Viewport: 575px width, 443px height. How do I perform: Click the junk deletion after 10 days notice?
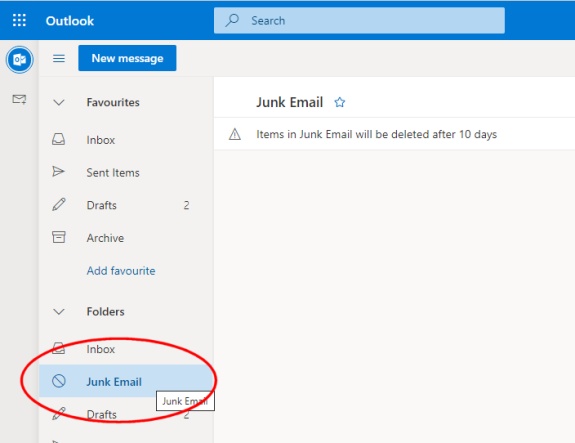pos(376,134)
